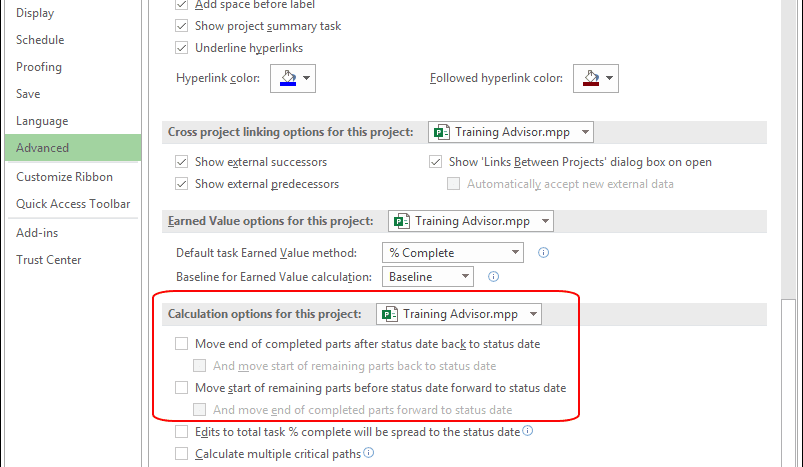Open Followed hyperlink color dropdown arrow
The height and width of the screenshot is (467, 803).
click(609, 78)
